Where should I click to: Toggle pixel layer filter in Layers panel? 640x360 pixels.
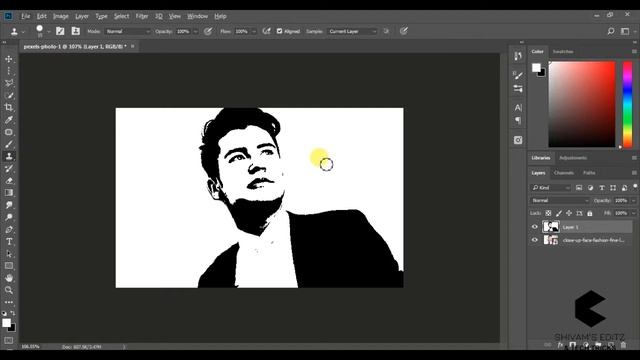(x=579, y=188)
